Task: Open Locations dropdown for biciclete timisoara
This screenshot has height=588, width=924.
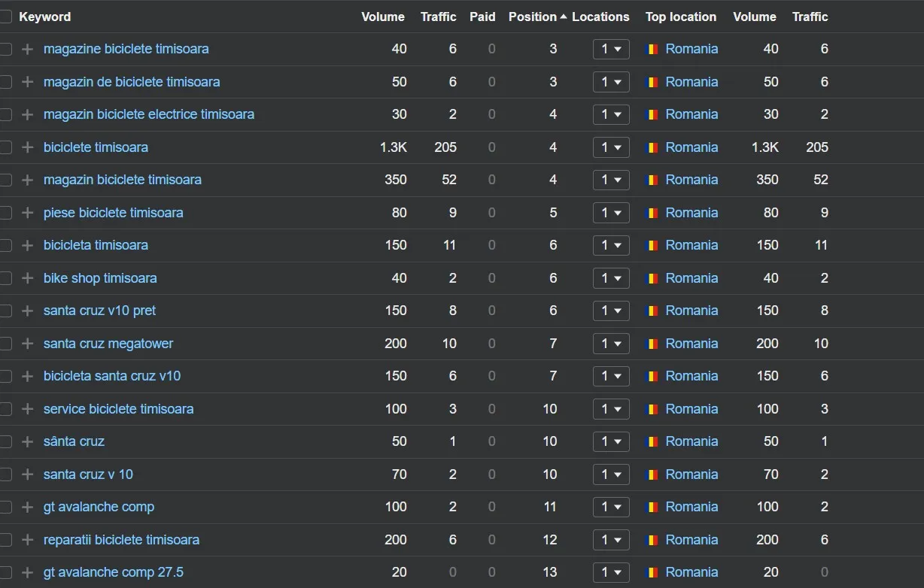Action: 611,147
